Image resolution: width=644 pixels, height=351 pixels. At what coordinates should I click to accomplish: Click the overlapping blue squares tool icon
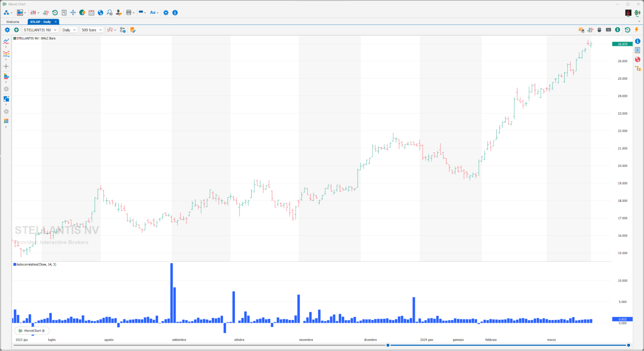coord(6,99)
